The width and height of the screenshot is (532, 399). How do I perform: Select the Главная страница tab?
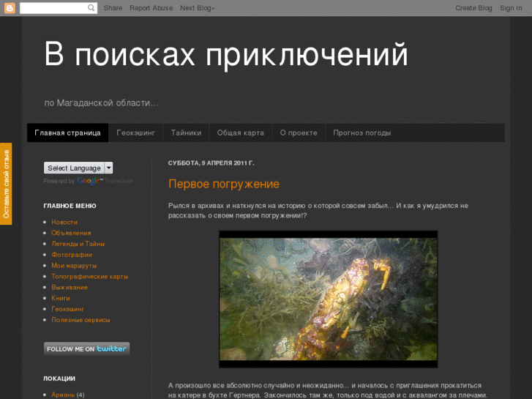(67, 133)
